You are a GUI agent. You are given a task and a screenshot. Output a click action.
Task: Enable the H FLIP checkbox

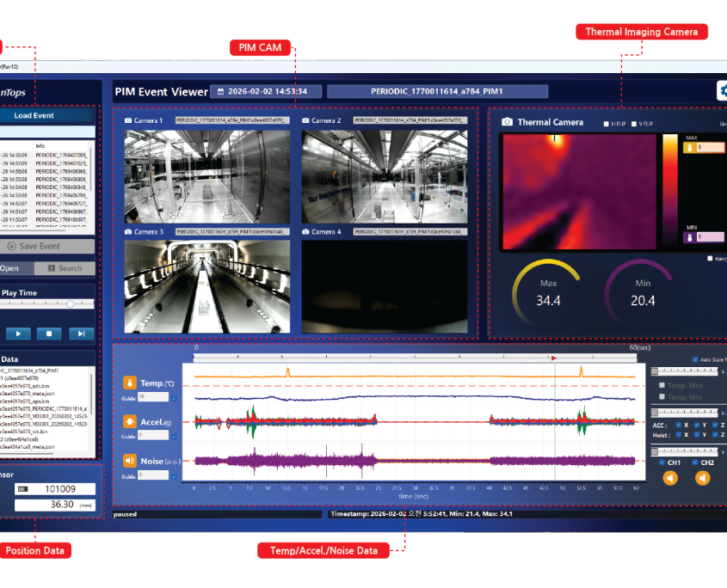coord(607,123)
